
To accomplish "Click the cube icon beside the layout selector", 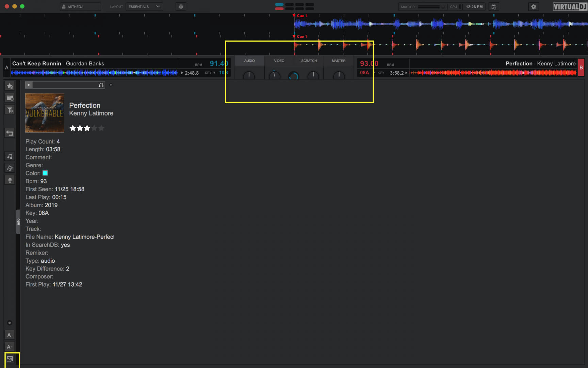I will [181, 7].
